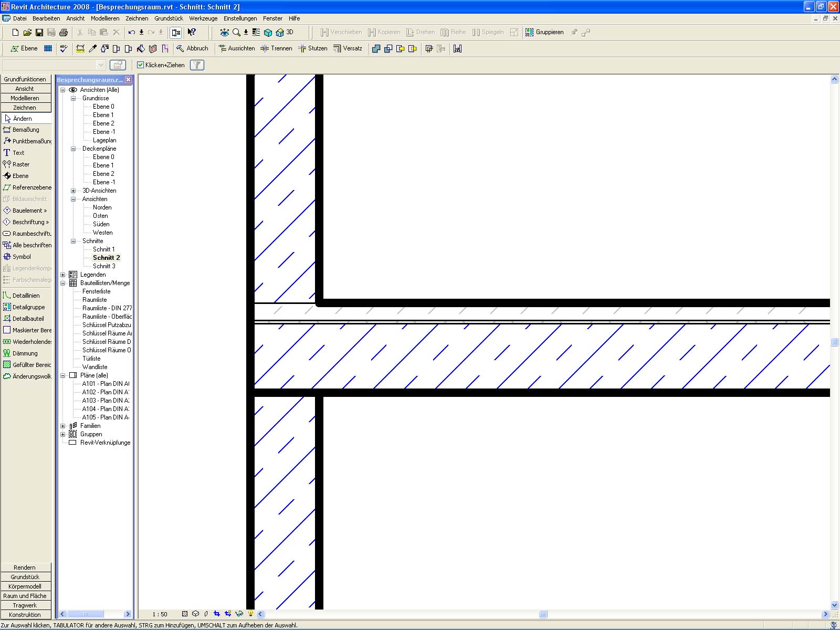
Task: Open the Schnitt 1 view in browser
Action: (x=103, y=249)
